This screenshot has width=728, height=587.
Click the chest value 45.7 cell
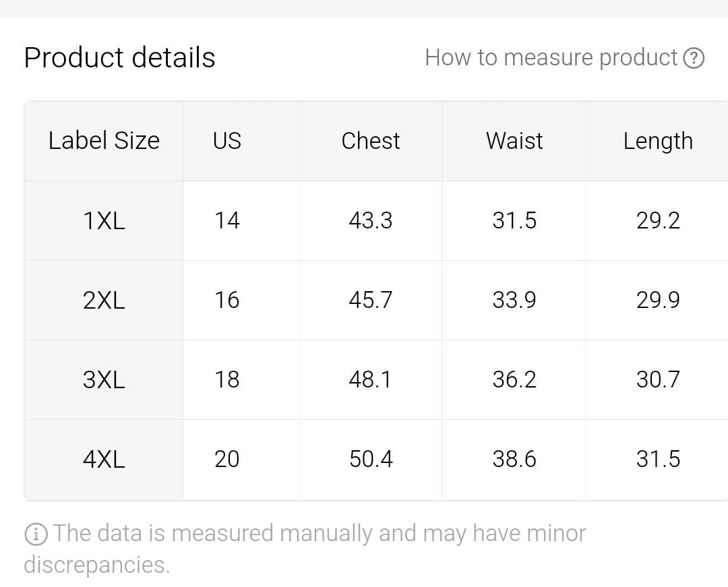(x=371, y=300)
